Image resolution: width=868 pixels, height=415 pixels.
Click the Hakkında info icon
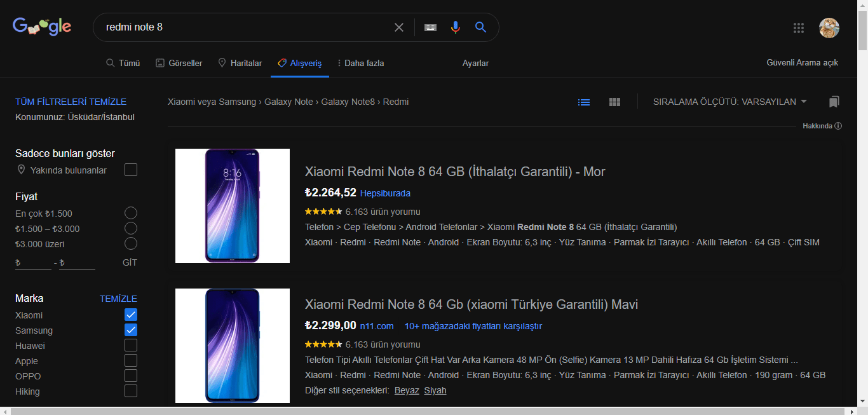click(x=838, y=126)
